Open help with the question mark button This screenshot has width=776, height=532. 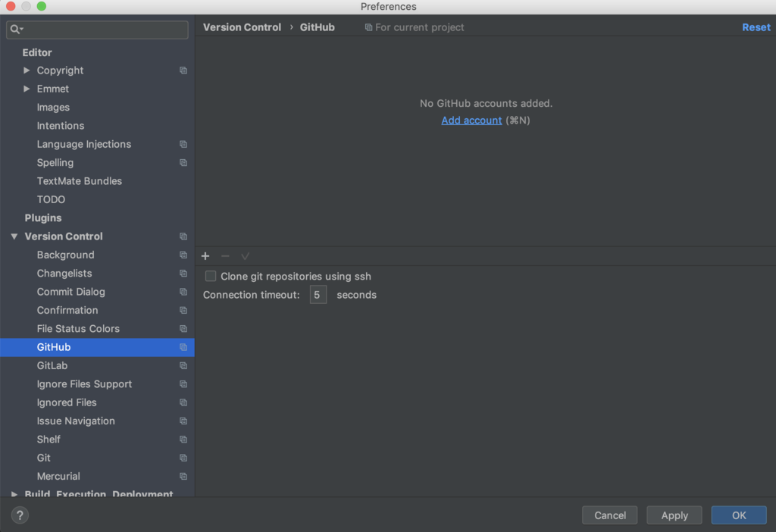pos(20,515)
